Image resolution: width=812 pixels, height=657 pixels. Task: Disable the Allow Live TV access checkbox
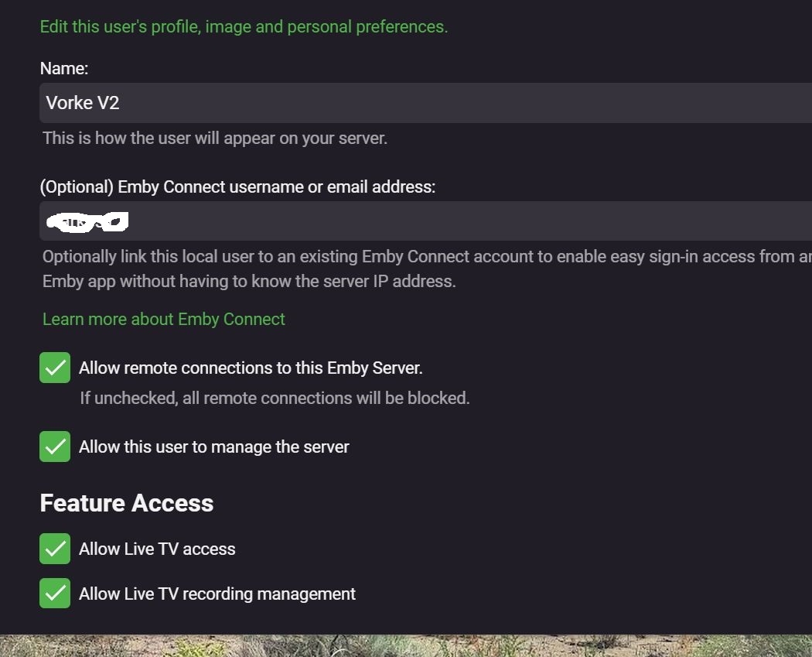55,549
